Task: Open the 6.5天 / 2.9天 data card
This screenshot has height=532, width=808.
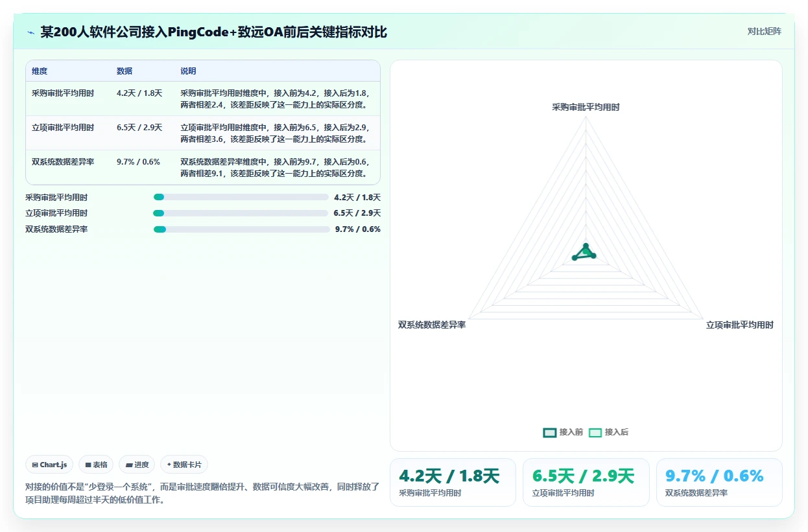Action: (x=586, y=482)
